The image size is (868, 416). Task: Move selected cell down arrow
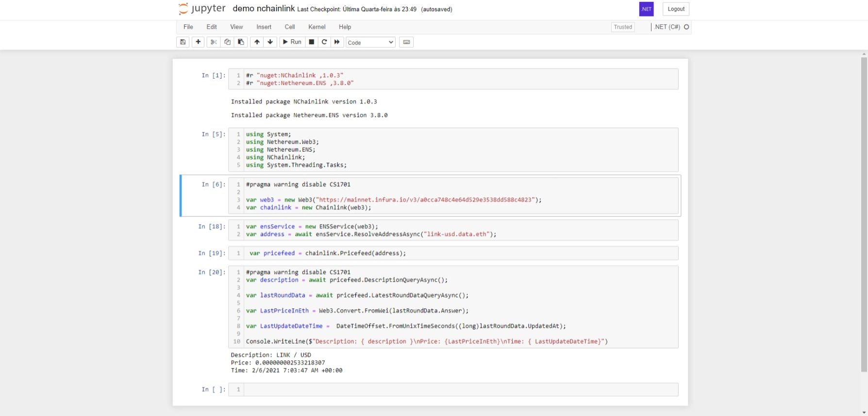(270, 42)
